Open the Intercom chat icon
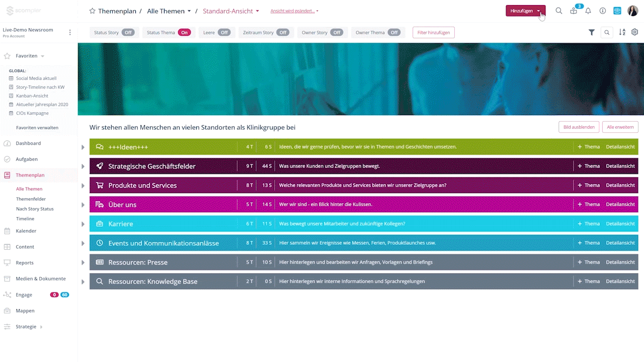 (x=617, y=11)
